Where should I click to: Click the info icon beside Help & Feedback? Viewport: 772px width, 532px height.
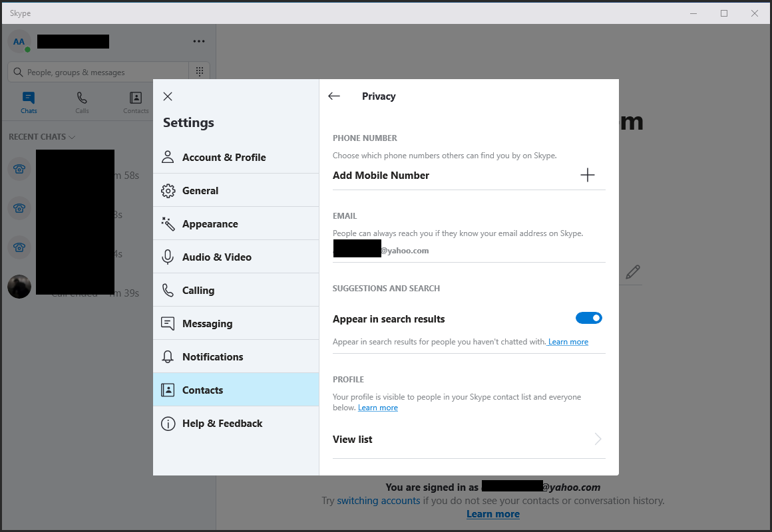[x=168, y=423]
